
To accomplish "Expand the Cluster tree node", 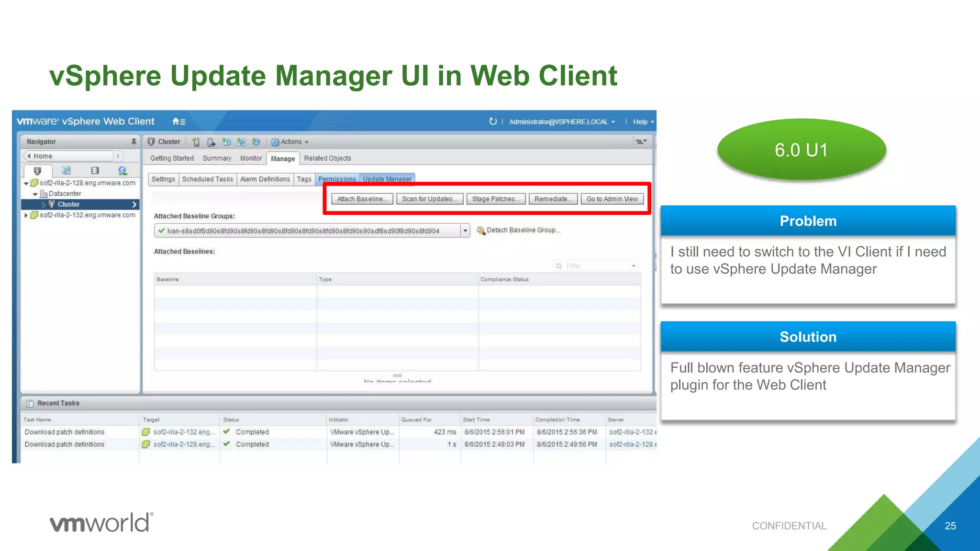I will tap(45, 204).
